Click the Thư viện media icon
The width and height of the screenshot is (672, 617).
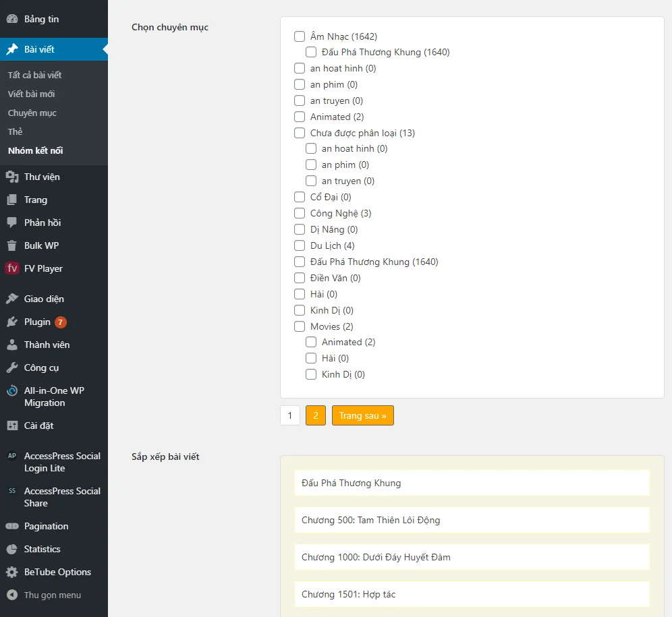coord(12,177)
